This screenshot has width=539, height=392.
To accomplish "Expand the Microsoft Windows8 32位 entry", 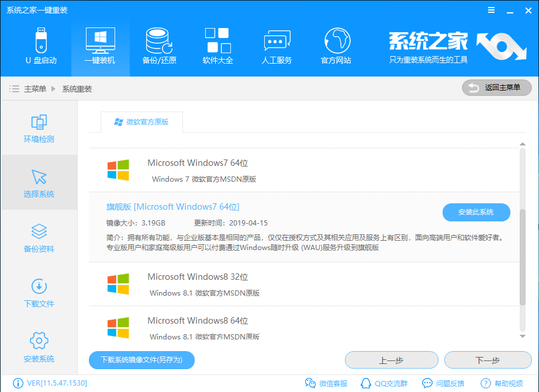I will (304, 284).
